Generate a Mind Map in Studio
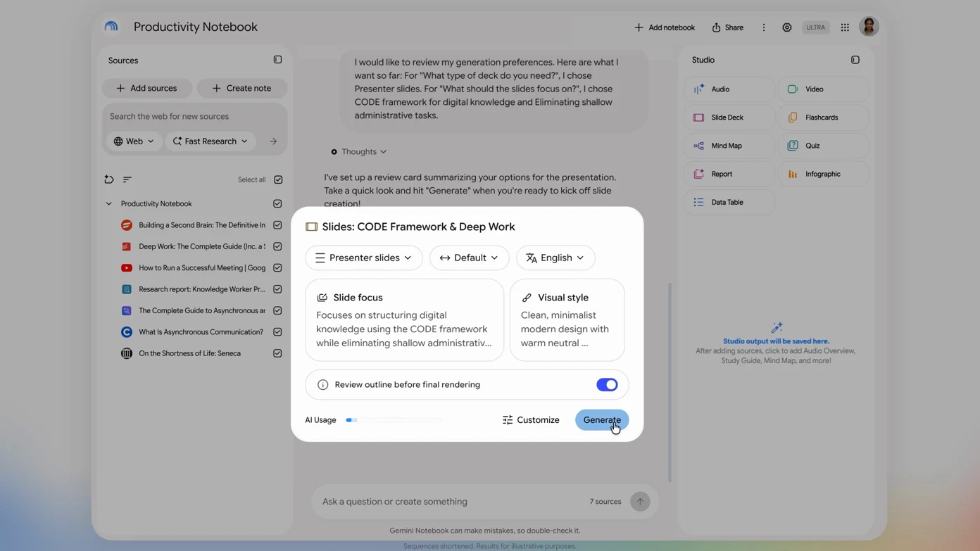Viewport: 980px width, 551px height. click(x=729, y=146)
